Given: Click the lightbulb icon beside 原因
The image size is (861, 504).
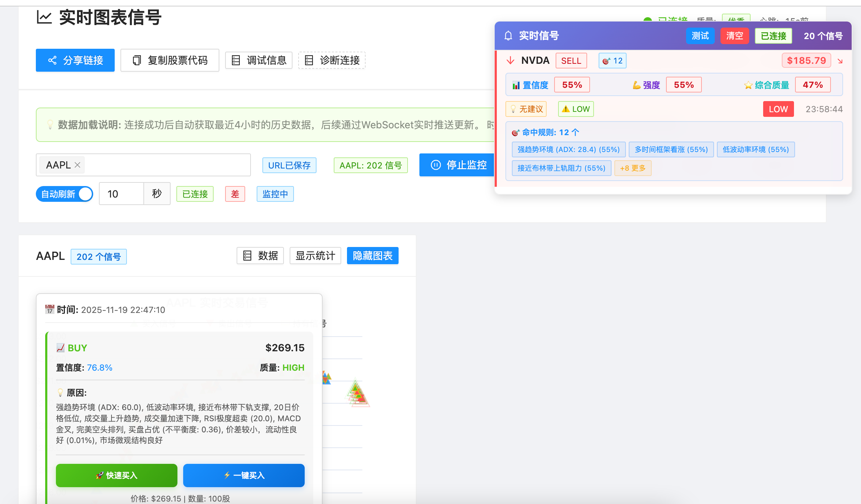Looking at the screenshot, I should tap(60, 393).
